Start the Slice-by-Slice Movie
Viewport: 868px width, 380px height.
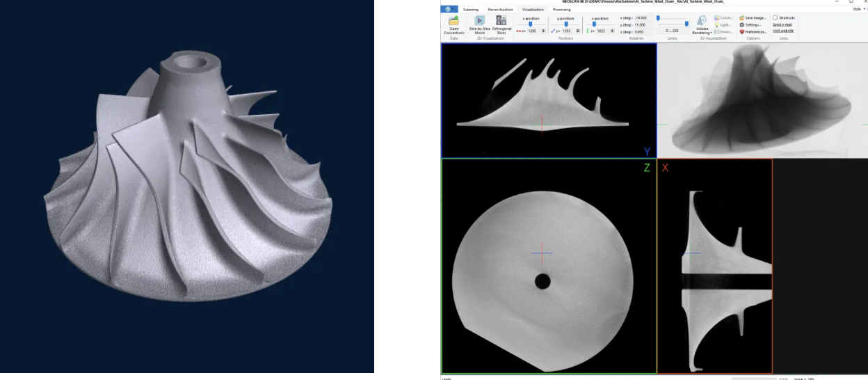(479, 21)
